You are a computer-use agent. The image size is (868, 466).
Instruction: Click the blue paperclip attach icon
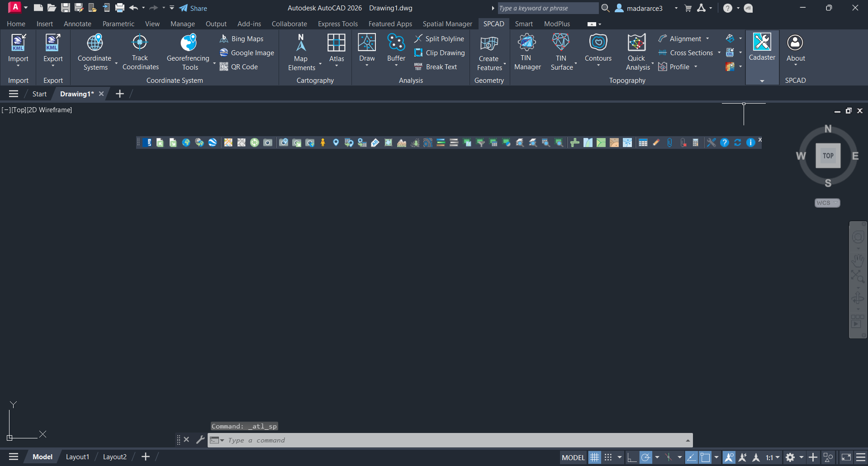pos(669,143)
